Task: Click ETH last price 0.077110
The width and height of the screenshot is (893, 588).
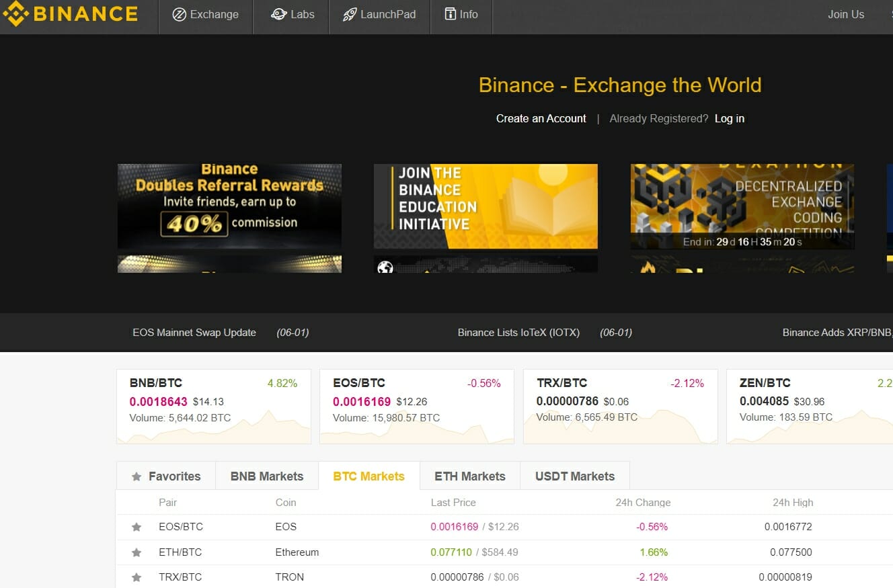Action: click(x=451, y=552)
